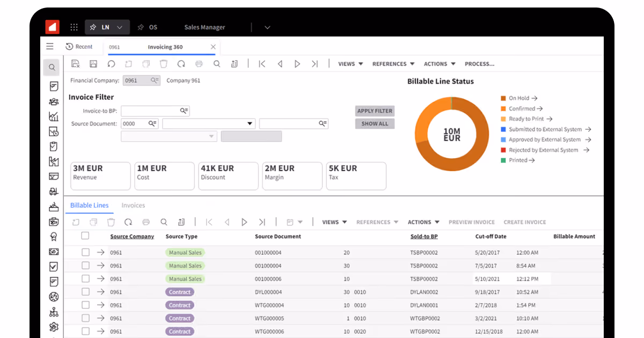Click the CREATE INVOICE button
This screenshot has width=644, height=338.
click(x=524, y=222)
